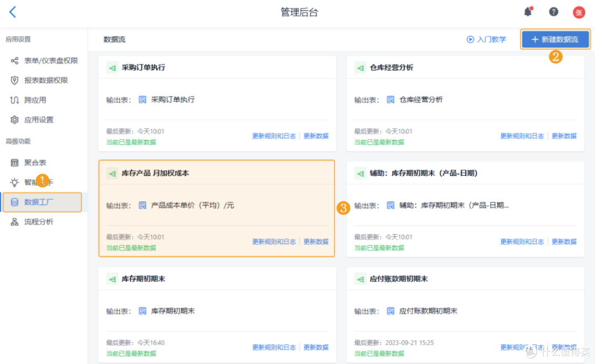
Task: Click output table name 辅助：库存期初期末（产品-日期...
Action: [454, 205]
